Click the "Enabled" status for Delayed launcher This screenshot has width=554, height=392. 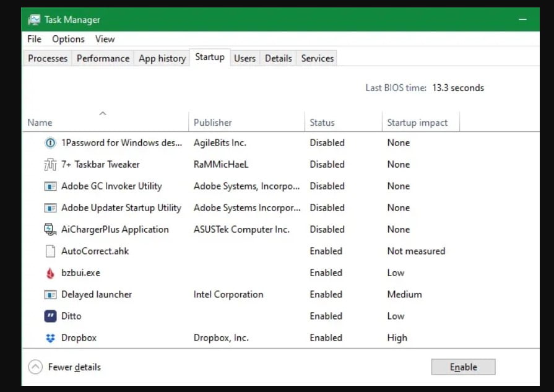coord(326,294)
